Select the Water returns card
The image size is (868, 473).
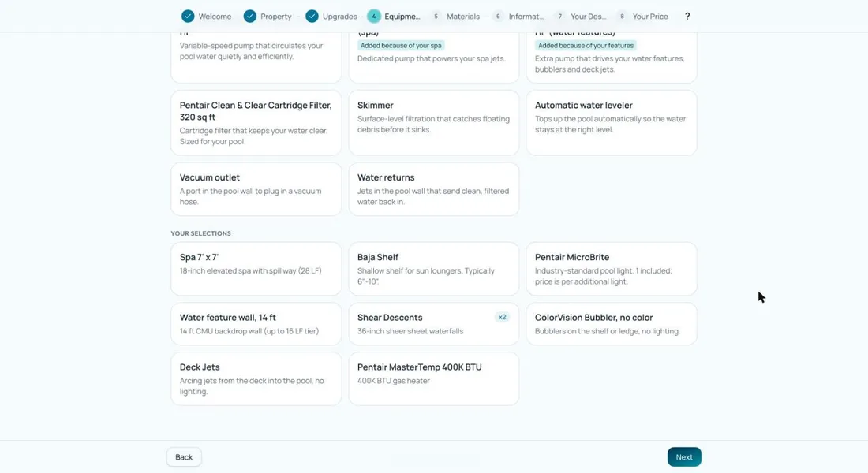(x=434, y=189)
